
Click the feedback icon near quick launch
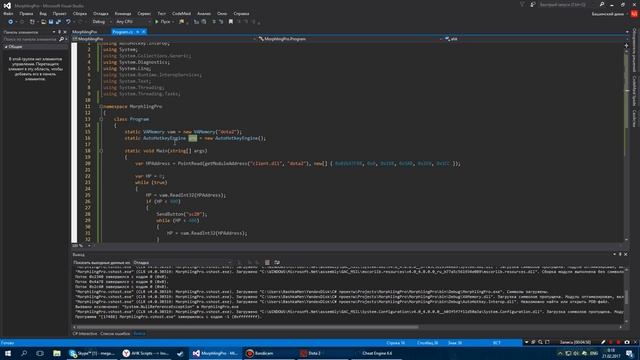(533, 4)
